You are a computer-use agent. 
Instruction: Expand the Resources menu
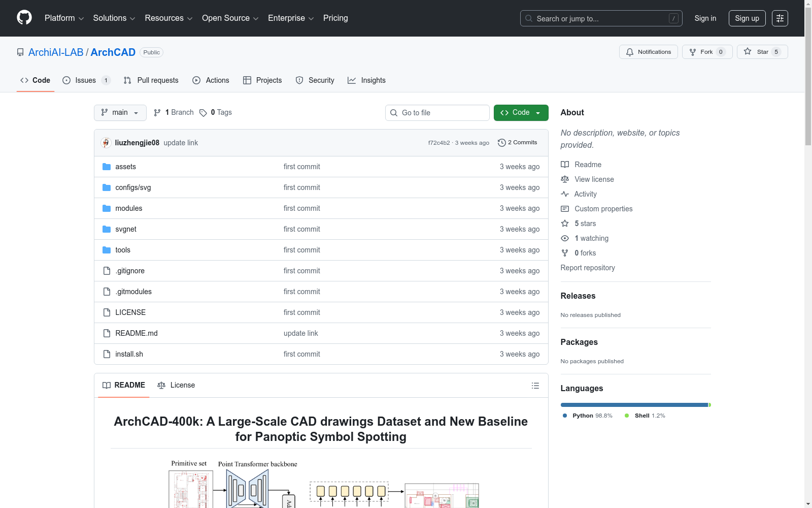[169, 18]
